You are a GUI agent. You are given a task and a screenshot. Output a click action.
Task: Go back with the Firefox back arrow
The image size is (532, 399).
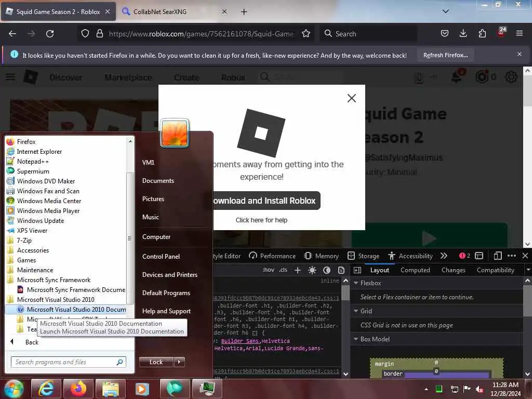12,34
